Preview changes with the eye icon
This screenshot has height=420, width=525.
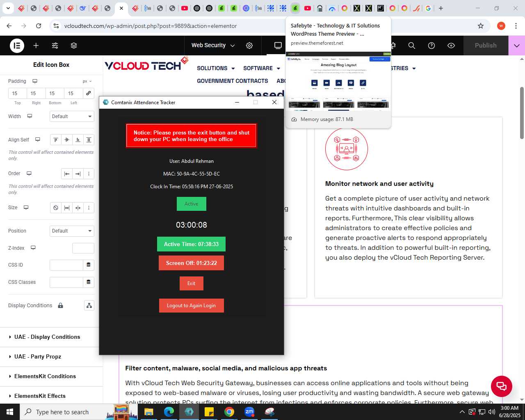[x=451, y=46]
